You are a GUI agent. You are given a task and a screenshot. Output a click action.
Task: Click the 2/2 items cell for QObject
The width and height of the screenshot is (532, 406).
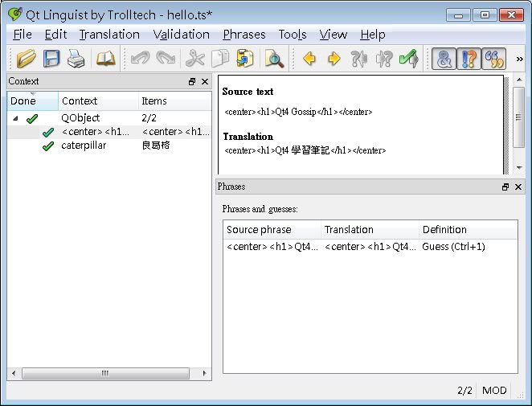click(x=149, y=118)
